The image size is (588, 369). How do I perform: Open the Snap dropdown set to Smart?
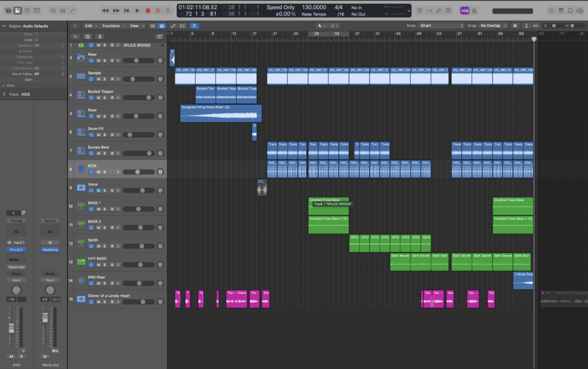pos(440,26)
